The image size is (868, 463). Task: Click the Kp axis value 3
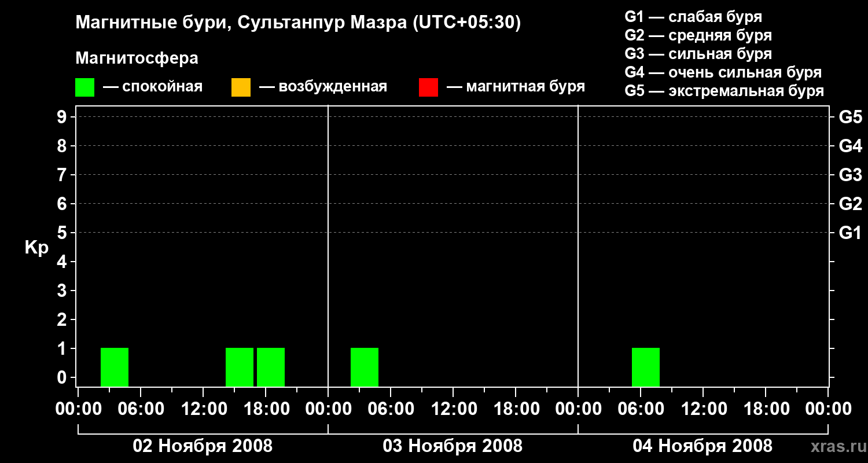click(x=61, y=291)
